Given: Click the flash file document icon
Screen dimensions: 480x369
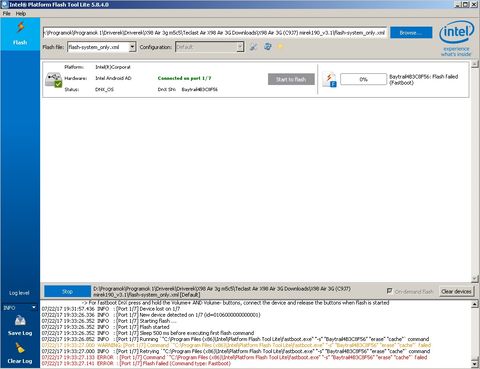Looking at the screenshot, I should click(x=330, y=80).
